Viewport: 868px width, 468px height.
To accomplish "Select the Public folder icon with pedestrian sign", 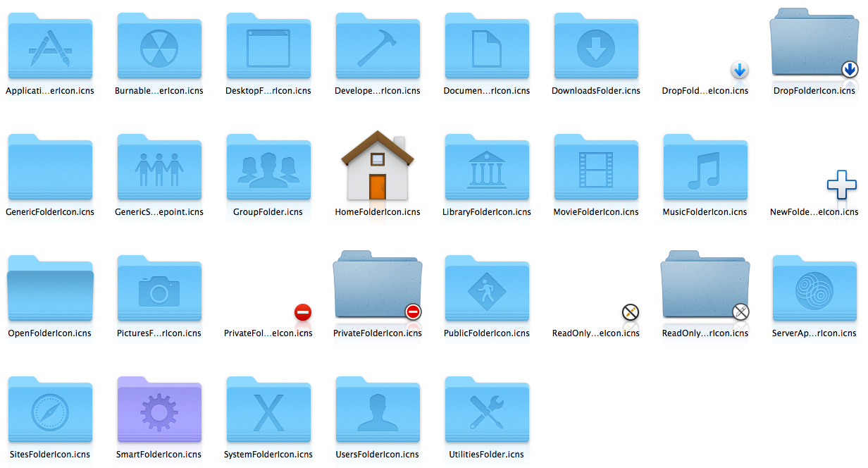I will pos(487,288).
